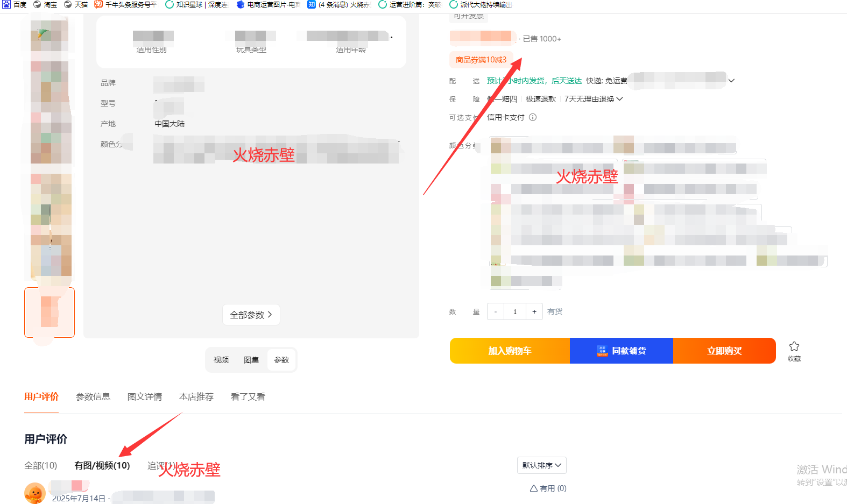Click the helpful thumbs-up icon
This screenshot has height=504, width=847.
click(534, 488)
